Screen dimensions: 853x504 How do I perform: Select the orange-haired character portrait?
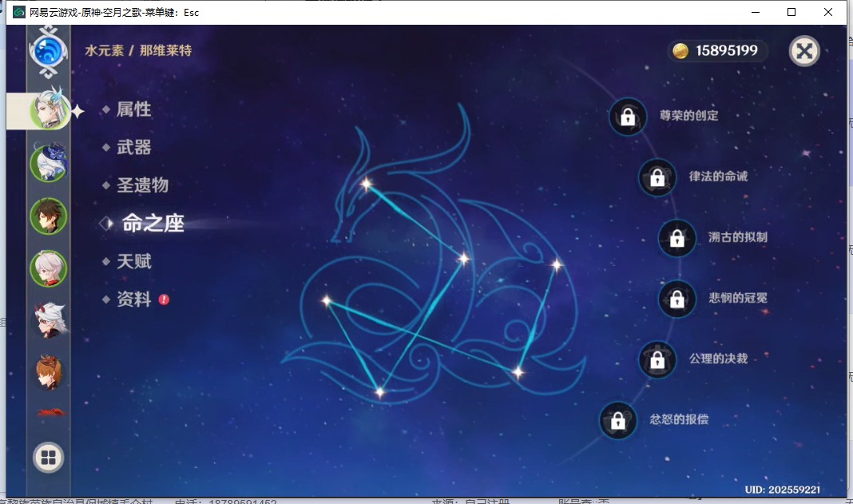(x=48, y=372)
